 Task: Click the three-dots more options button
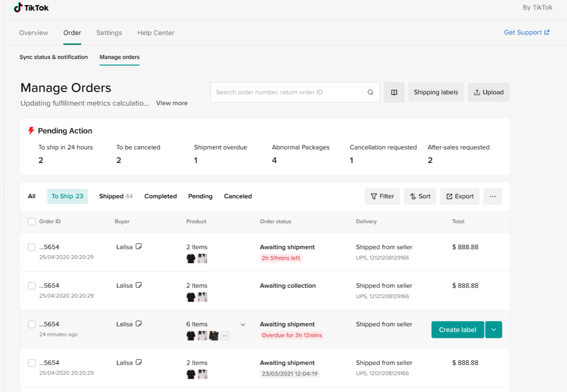point(492,196)
